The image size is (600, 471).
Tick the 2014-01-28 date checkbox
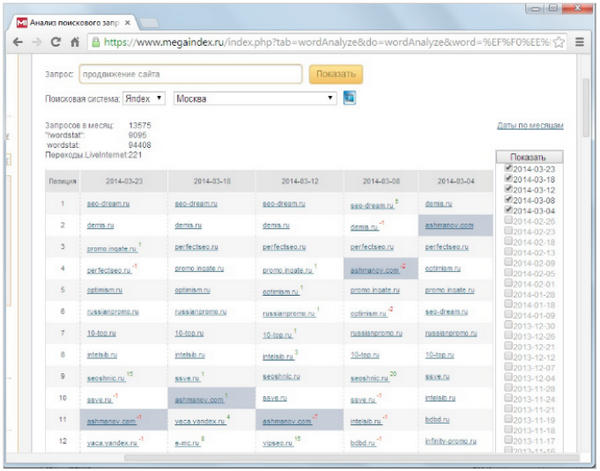[x=509, y=293]
